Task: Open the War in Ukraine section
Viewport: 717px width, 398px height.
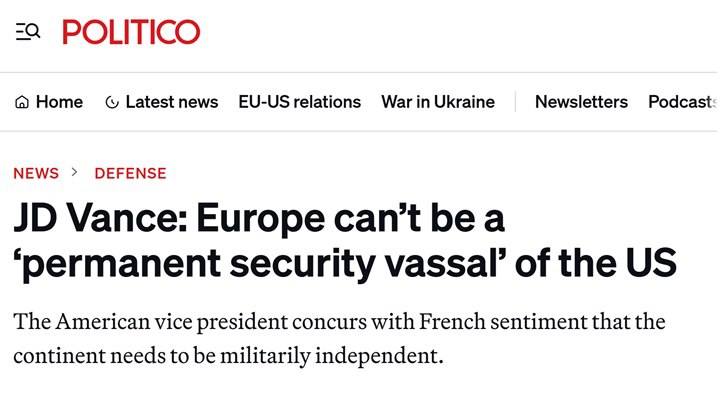Action: click(438, 102)
